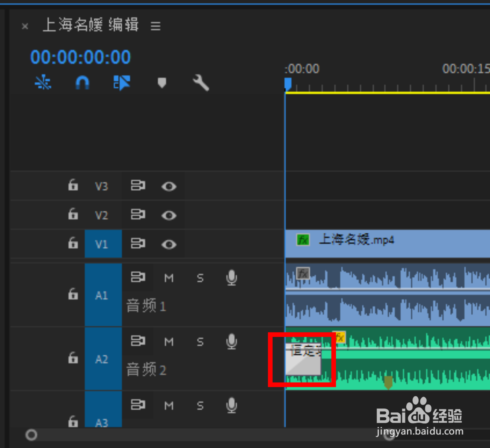Image resolution: width=490 pixels, height=448 pixels.
Task: Toggle sync lock on V2
Action: (x=138, y=215)
